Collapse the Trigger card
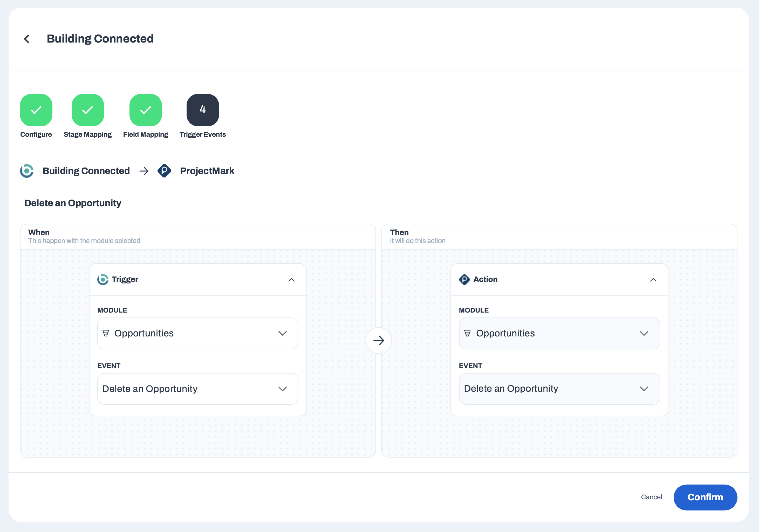This screenshot has width=759, height=532. (291, 280)
